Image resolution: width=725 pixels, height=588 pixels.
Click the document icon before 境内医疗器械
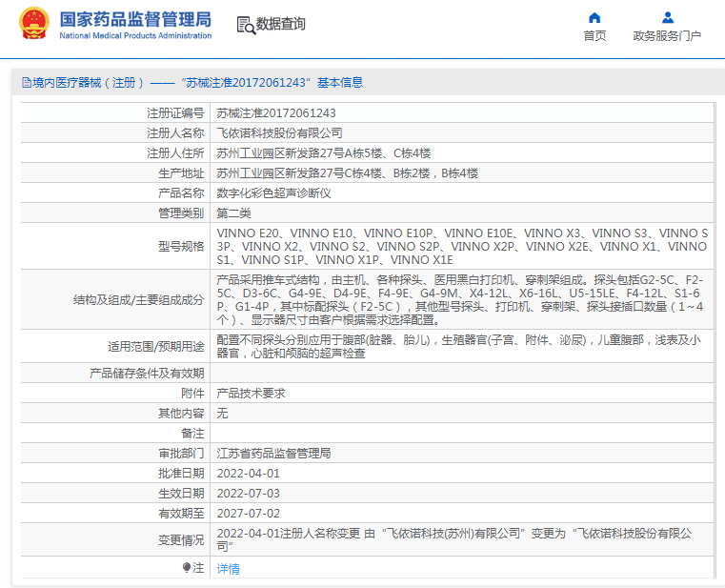pos(27,83)
